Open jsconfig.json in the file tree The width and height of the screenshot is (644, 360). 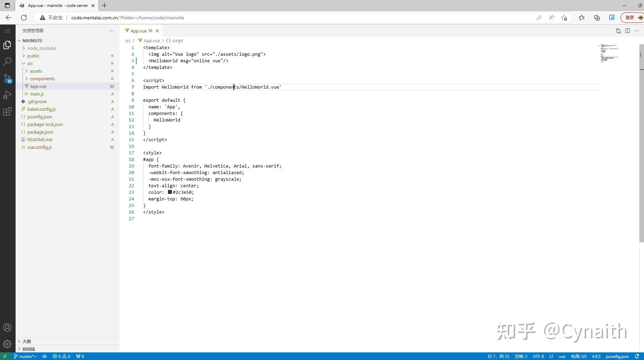coord(68,117)
